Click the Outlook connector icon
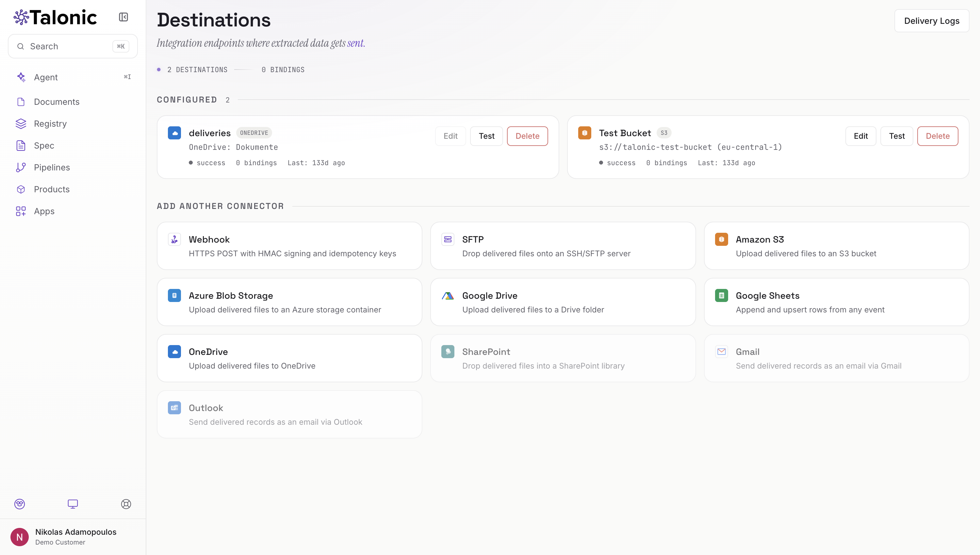The width and height of the screenshot is (980, 555). (x=174, y=407)
